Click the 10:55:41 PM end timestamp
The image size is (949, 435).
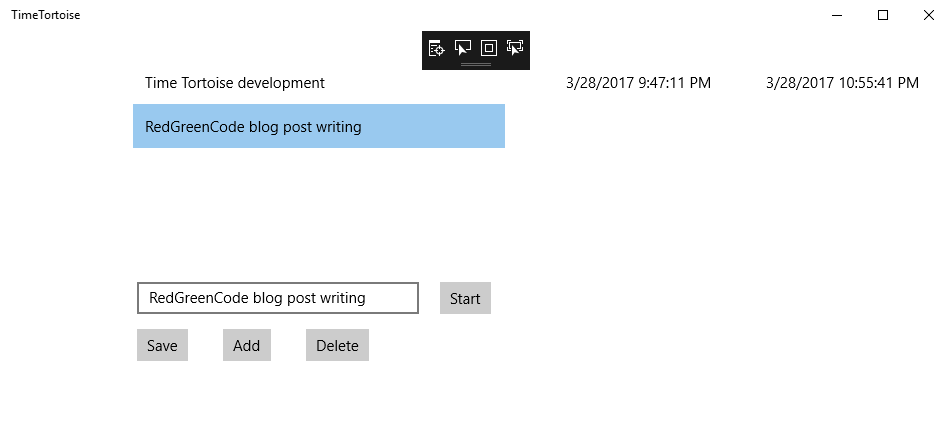coord(841,83)
